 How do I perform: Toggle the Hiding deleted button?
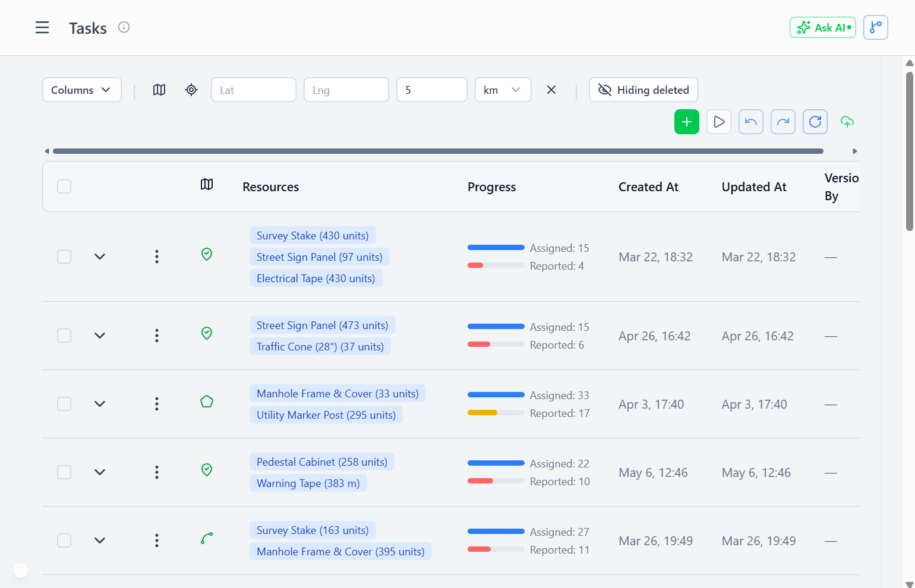pos(643,90)
